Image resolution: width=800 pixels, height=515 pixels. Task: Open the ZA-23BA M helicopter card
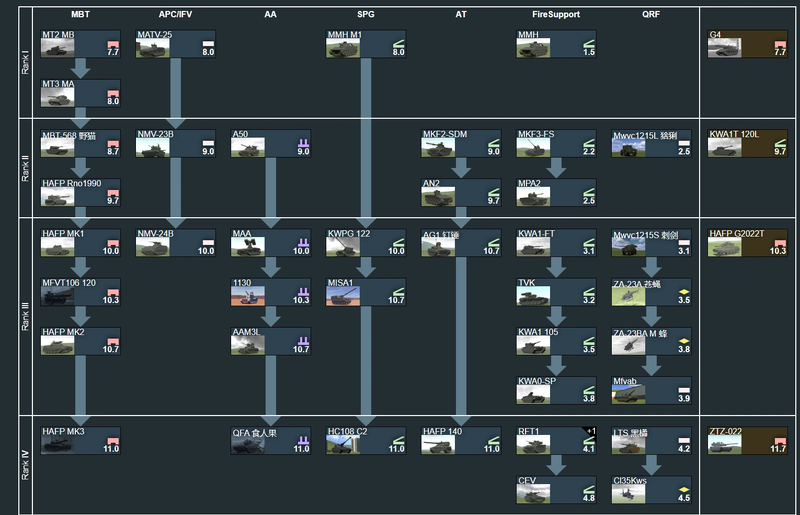[652, 341]
